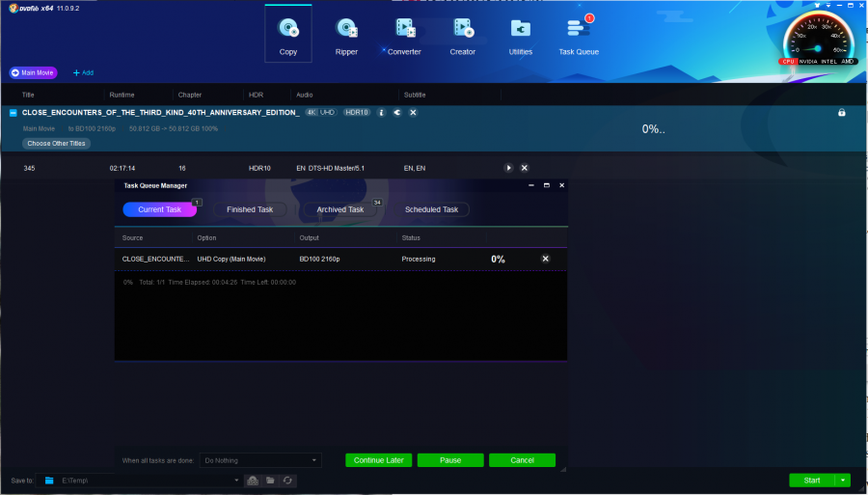Click the blue folder icon beside Save to
Viewport: 868px width, 495px height.
49,481
